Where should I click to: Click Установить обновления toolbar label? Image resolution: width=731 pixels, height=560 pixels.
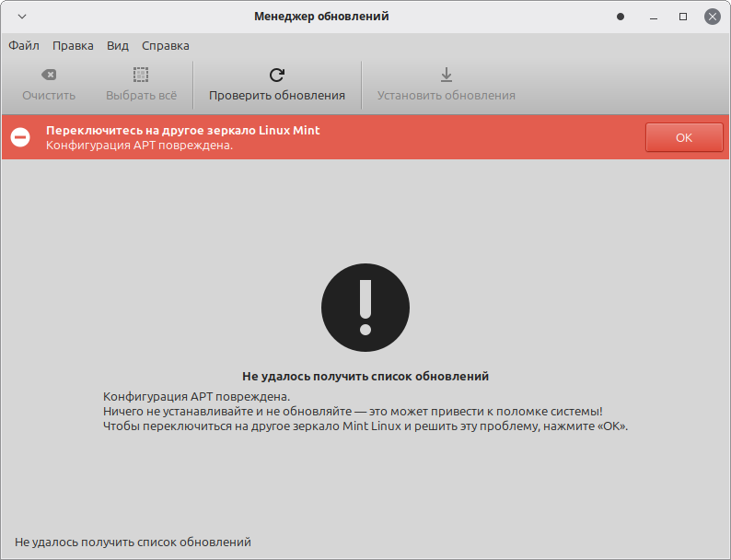[447, 96]
